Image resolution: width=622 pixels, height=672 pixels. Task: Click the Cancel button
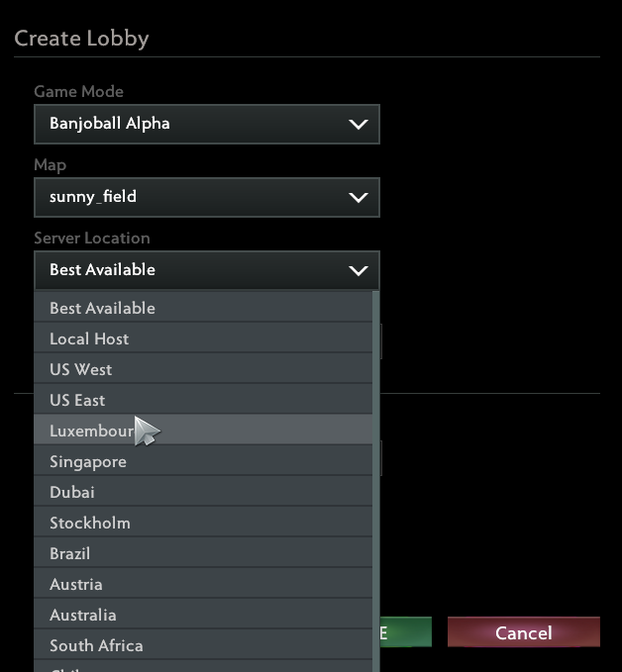(x=524, y=632)
